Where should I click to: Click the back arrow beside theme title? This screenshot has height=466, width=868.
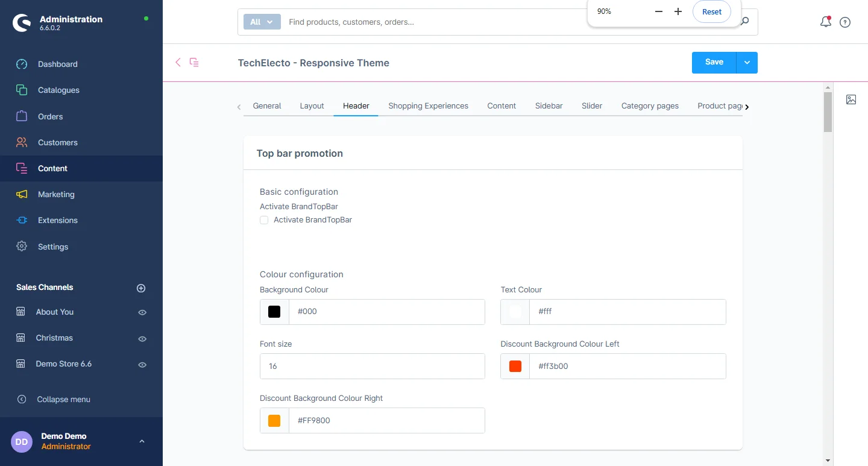(x=178, y=62)
